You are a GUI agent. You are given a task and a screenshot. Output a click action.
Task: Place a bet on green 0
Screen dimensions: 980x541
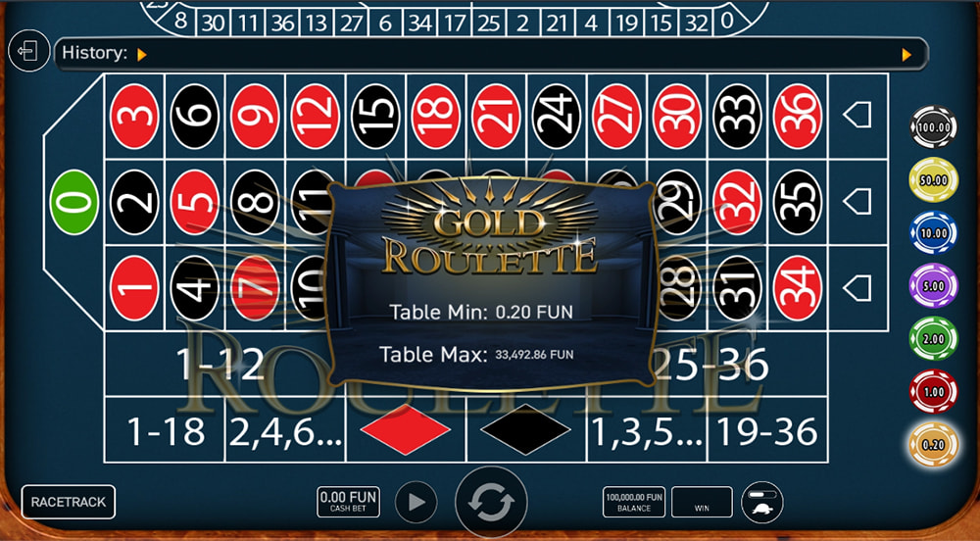tap(74, 203)
